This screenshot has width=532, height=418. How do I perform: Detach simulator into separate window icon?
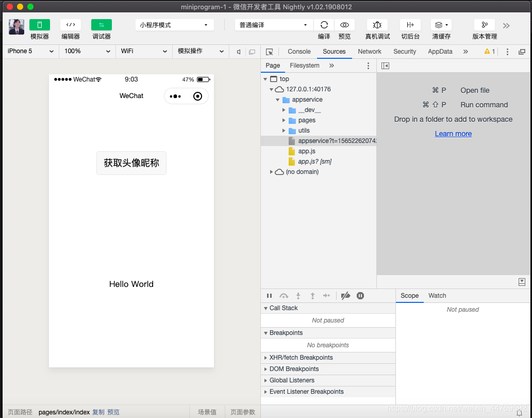point(252,52)
